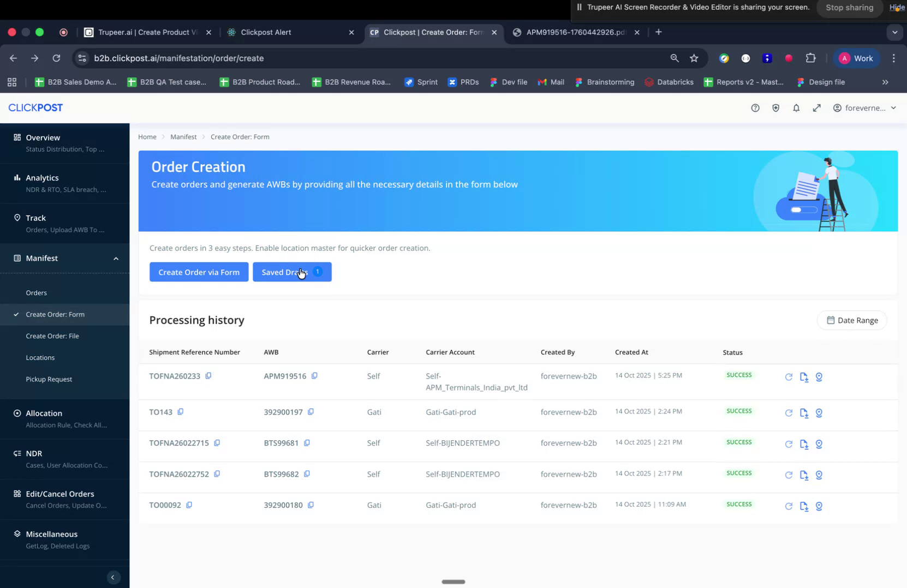Reprocess order TOFNA26022715 with refresh icon
Screen dimensions: 907x588
[x=788, y=444]
